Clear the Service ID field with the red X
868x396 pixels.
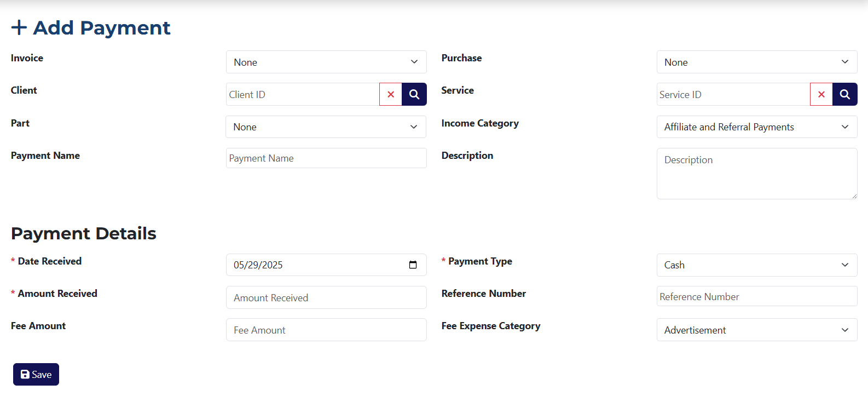(x=821, y=94)
